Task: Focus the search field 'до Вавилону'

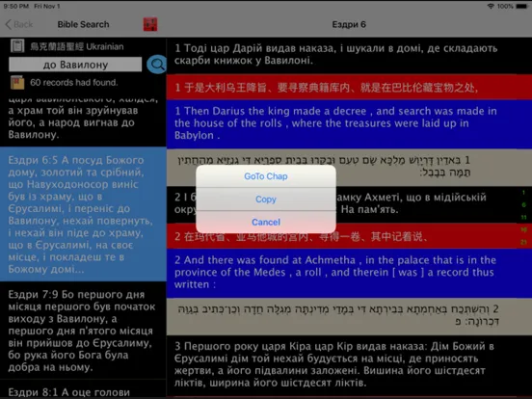Action: (75, 65)
